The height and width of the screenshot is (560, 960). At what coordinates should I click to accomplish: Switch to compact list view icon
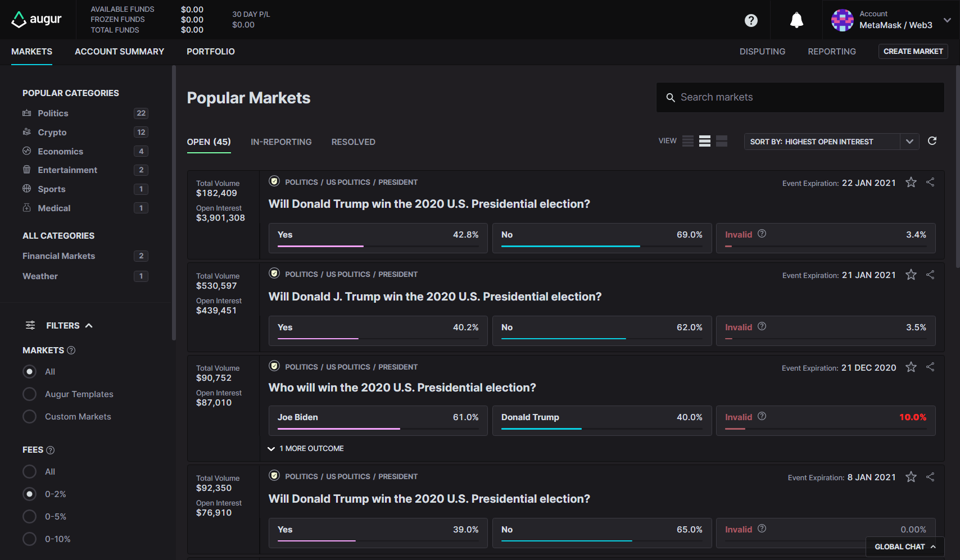pyautogui.click(x=688, y=141)
